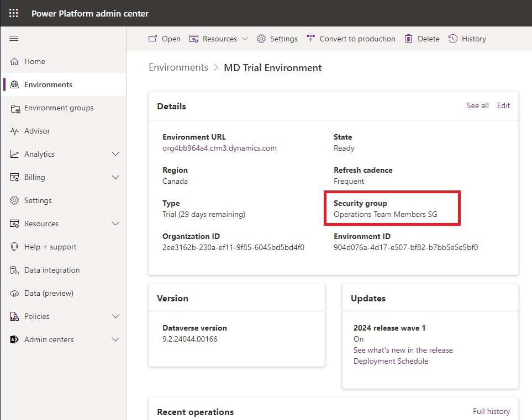Click the Home icon in sidebar

(14, 61)
